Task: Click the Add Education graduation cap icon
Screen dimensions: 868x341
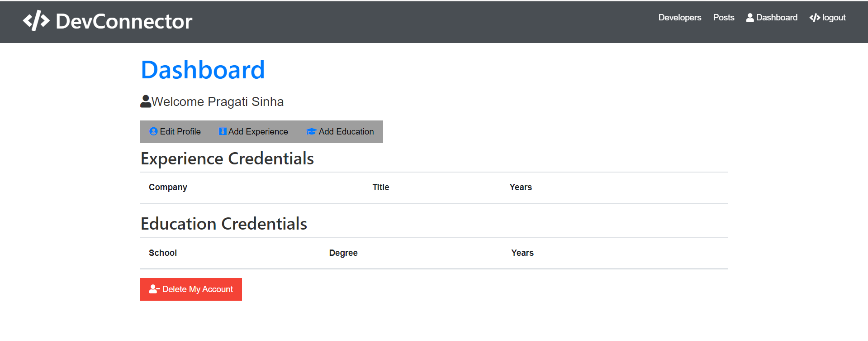Action: pyautogui.click(x=311, y=131)
